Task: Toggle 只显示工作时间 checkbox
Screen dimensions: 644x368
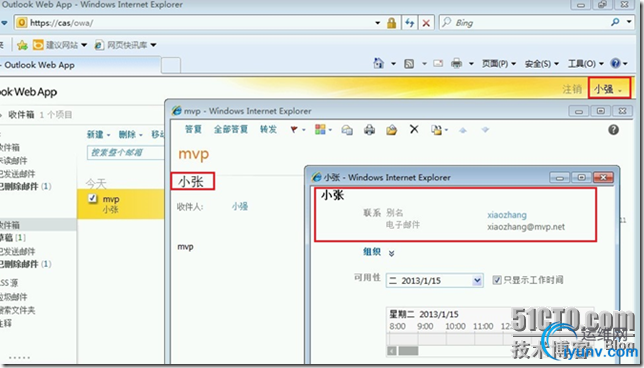Action: pyautogui.click(x=497, y=280)
